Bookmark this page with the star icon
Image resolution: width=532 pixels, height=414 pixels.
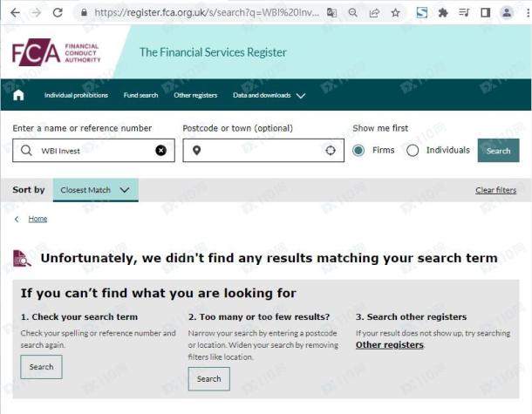point(395,13)
